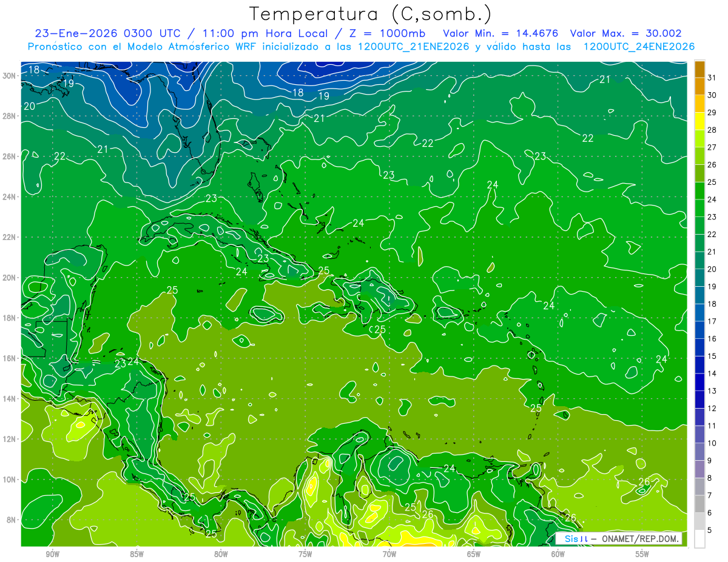This screenshot has width=728, height=562.
Task: Click the legend scale label 31
Action: (712, 77)
